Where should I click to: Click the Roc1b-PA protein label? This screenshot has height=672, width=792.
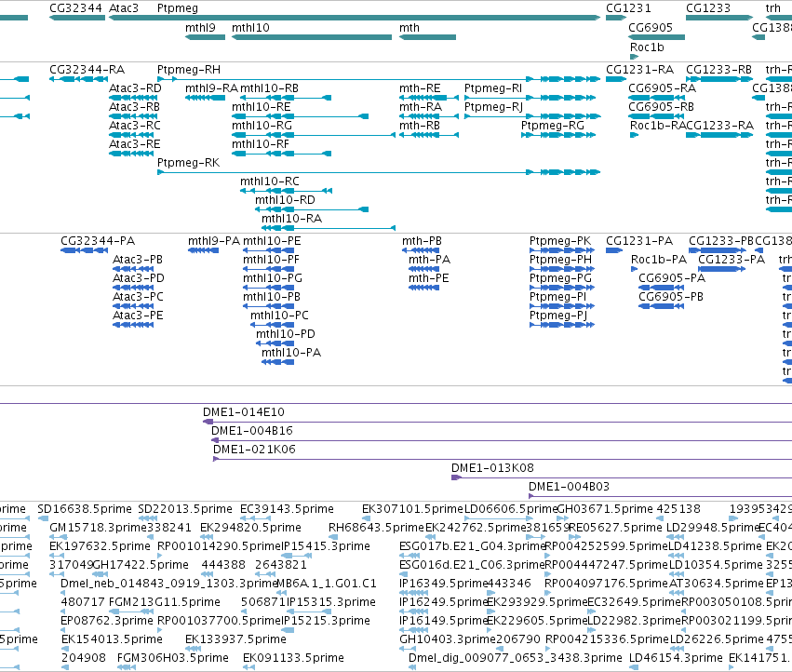659,260
